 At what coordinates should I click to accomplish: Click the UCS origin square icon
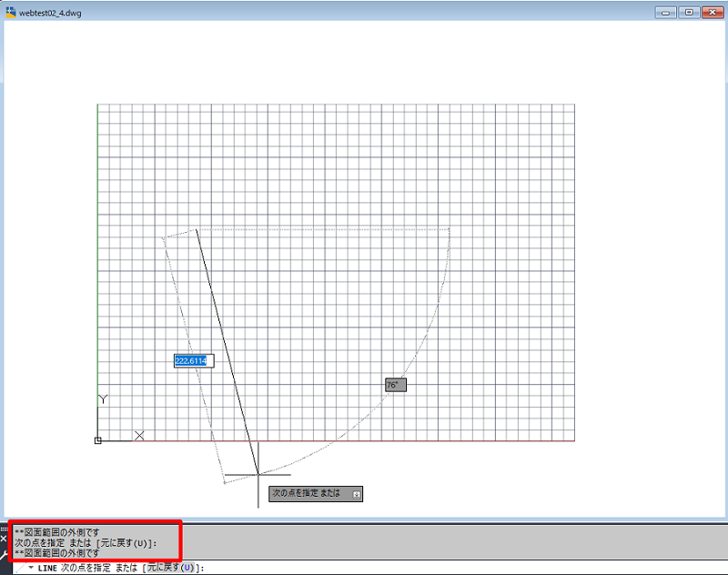pyautogui.click(x=98, y=440)
